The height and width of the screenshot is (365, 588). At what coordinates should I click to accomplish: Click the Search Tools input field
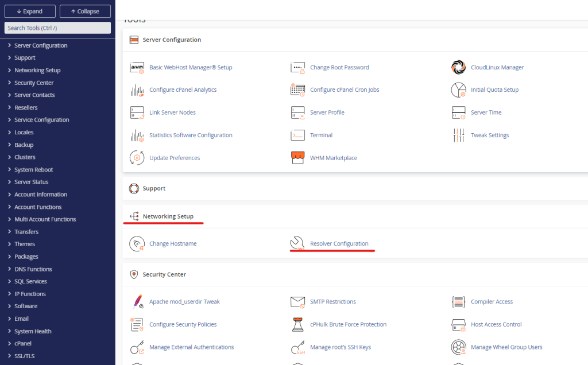click(x=57, y=28)
